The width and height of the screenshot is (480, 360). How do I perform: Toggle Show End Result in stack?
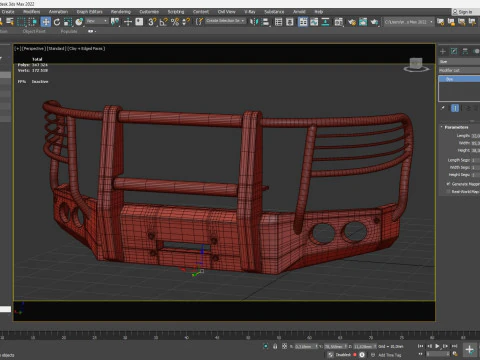455,108
